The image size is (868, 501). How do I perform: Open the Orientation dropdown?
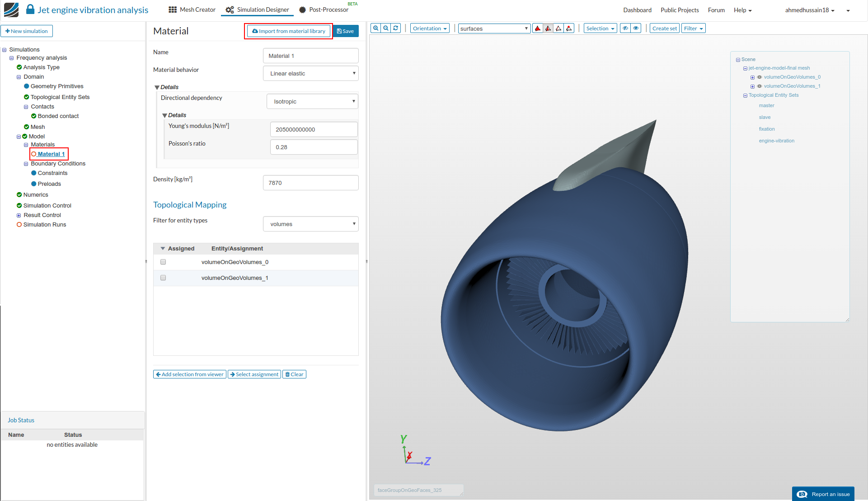pyautogui.click(x=429, y=28)
